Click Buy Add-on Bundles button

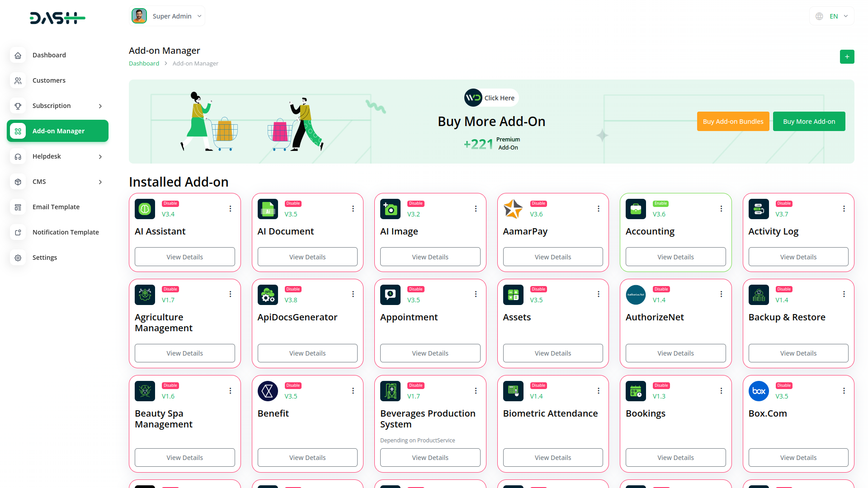click(x=733, y=121)
